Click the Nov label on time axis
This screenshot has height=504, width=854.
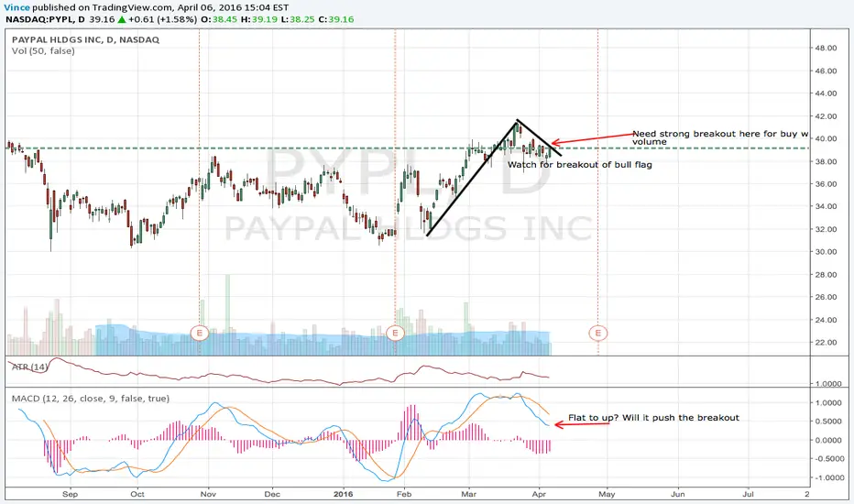208,494
